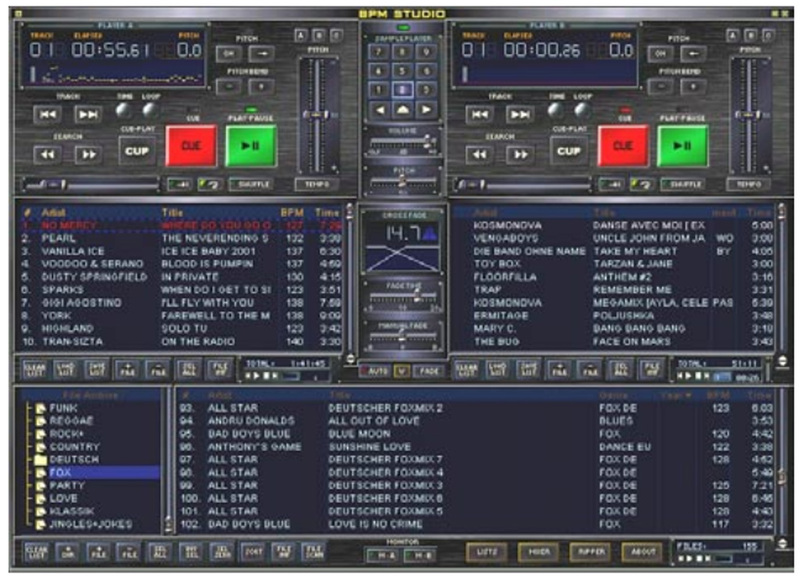Open the REGGAE folder in the file archive
Image resolution: width=800 pixels, height=579 pixels.
coord(71,421)
